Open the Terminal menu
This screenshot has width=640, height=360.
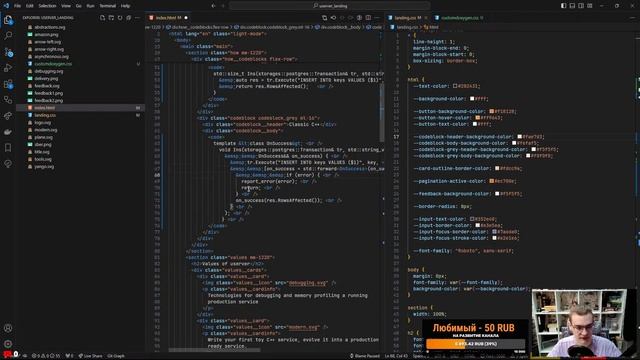tap(108, 6)
